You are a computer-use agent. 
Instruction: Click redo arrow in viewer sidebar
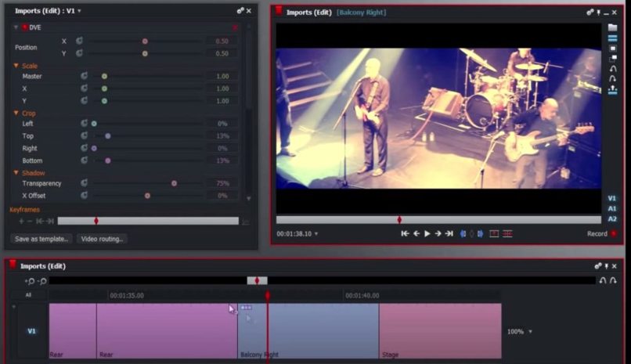(612, 78)
